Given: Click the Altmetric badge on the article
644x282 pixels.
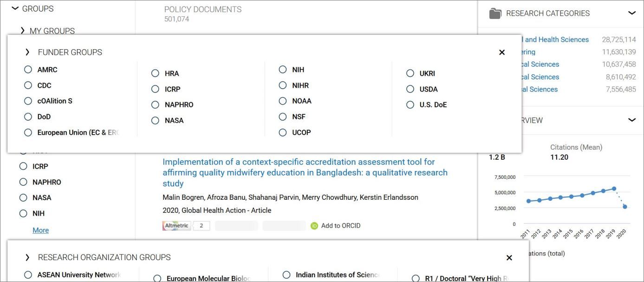Looking at the screenshot, I should pyautogui.click(x=176, y=226).
